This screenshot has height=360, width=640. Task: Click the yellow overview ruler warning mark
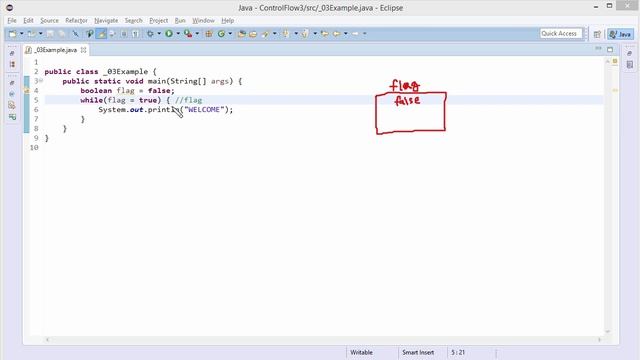point(615,90)
